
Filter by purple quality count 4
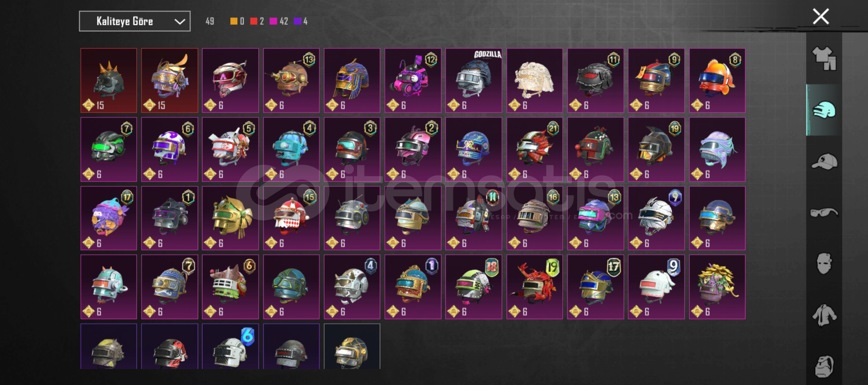300,21
